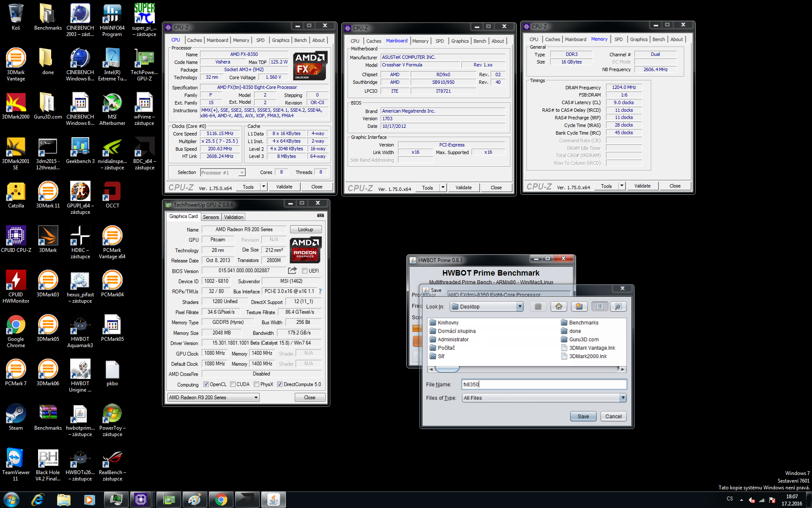Open Graphics tab in Memory CPU-Z window
The image size is (812, 508).
tap(639, 39)
